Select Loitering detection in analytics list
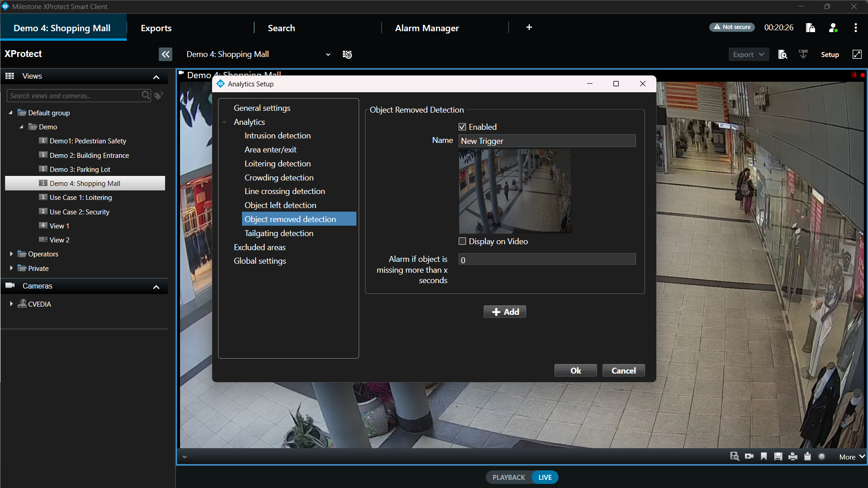The width and height of the screenshot is (868, 488). [278, 164]
